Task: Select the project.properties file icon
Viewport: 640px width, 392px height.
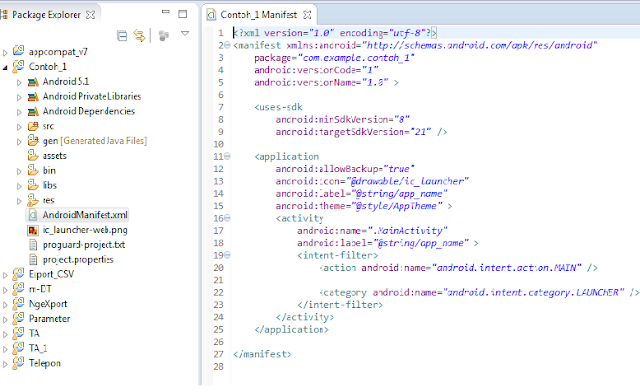Action: [33, 259]
